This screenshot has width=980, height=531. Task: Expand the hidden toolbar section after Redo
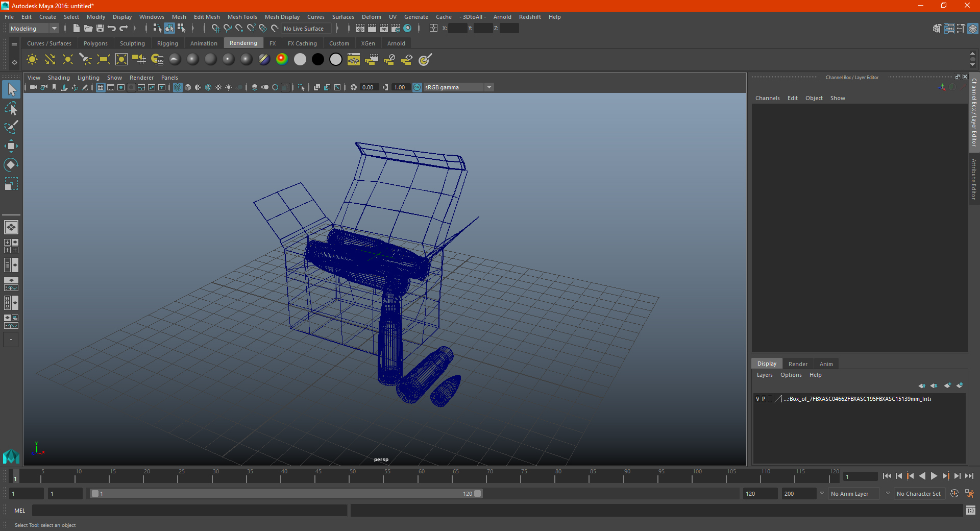135,29
